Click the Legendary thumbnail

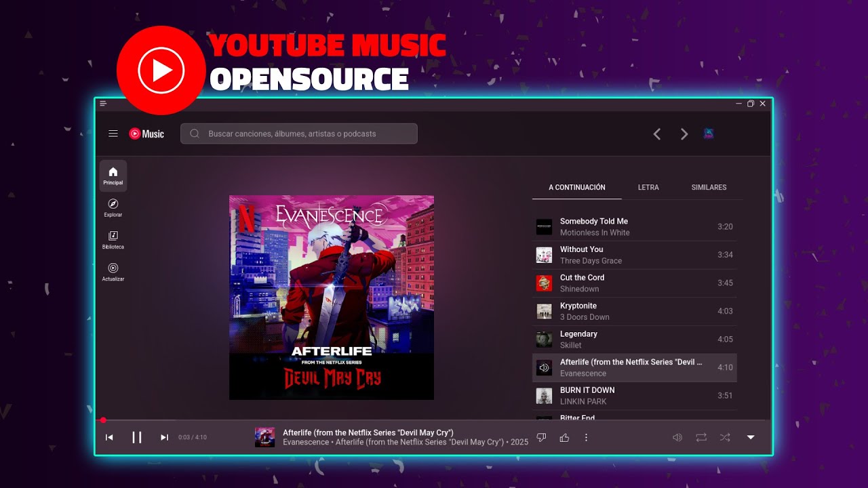pyautogui.click(x=544, y=340)
